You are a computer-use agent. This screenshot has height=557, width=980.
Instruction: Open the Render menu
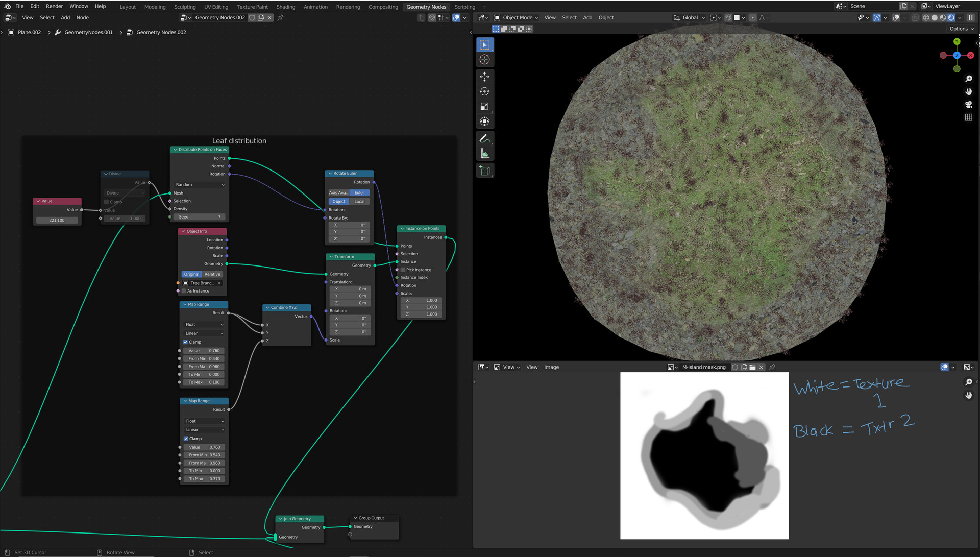54,6
